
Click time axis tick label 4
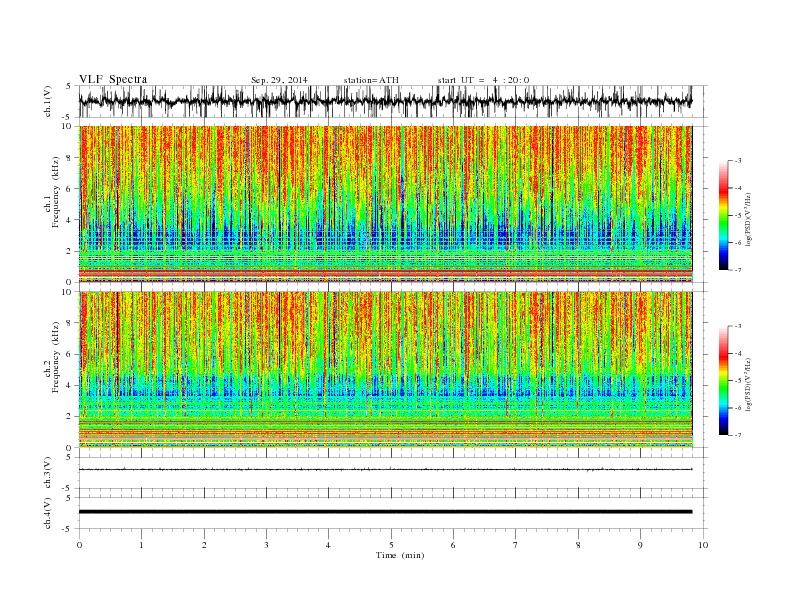[x=328, y=545]
